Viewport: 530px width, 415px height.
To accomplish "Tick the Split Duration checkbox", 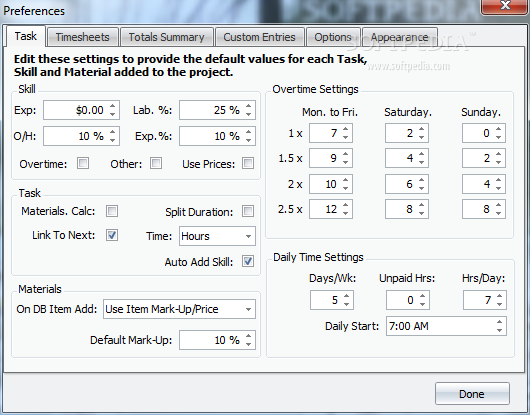I will [x=248, y=211].
